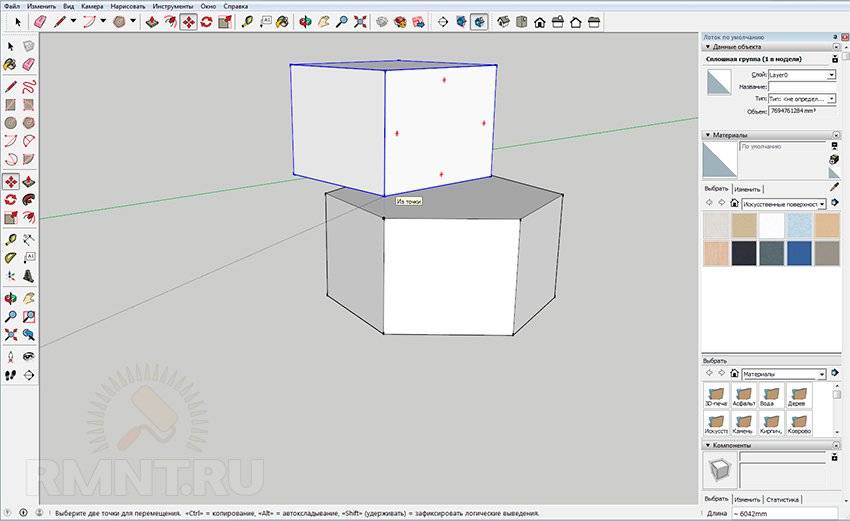The image size is (850, 521).
Task: Switch to the Изменить tab in Materials
Action: [x=747, y=188]
